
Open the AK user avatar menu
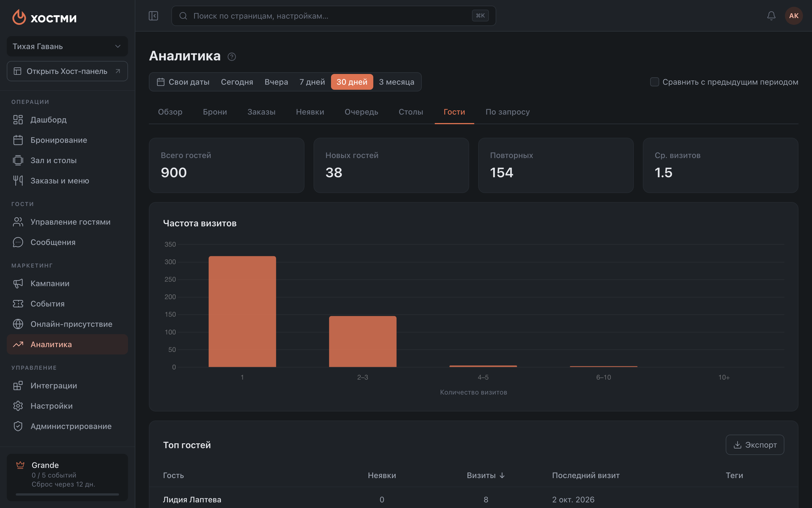coord(794,16)
